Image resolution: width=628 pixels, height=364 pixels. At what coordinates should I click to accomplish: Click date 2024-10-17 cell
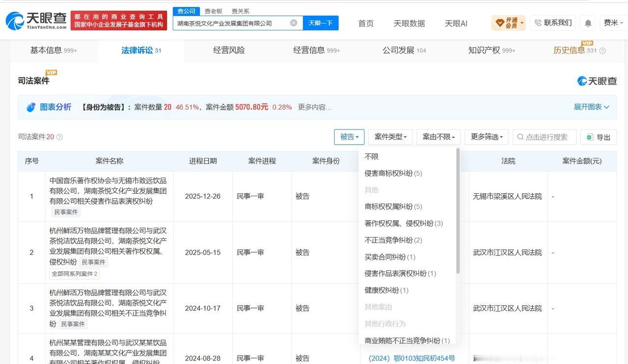tap(203, 308)
